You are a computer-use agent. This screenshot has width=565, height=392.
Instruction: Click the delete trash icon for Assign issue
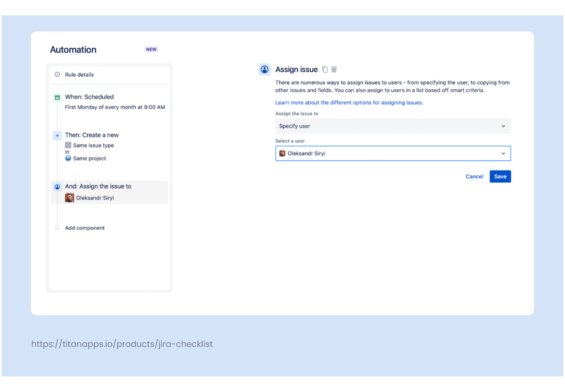tap(334, 69)
